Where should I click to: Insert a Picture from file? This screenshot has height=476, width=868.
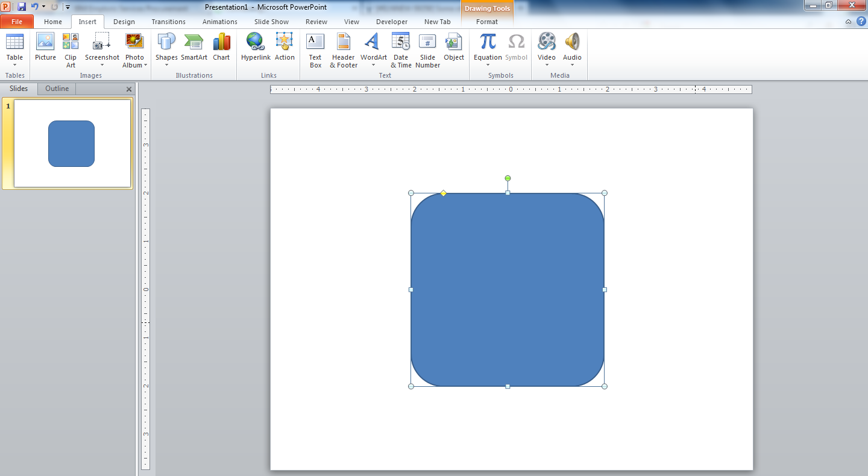(x=45, y=47)
